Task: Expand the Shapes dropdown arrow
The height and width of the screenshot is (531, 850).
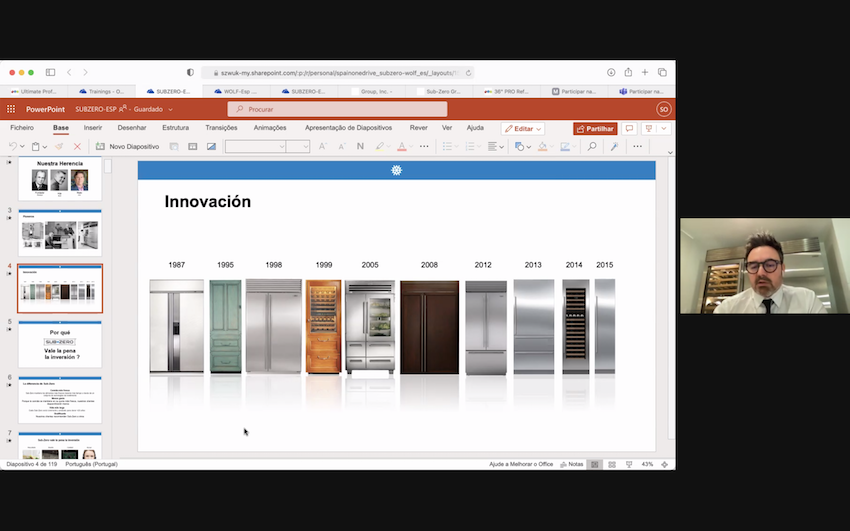Action: tap(529, 147)
